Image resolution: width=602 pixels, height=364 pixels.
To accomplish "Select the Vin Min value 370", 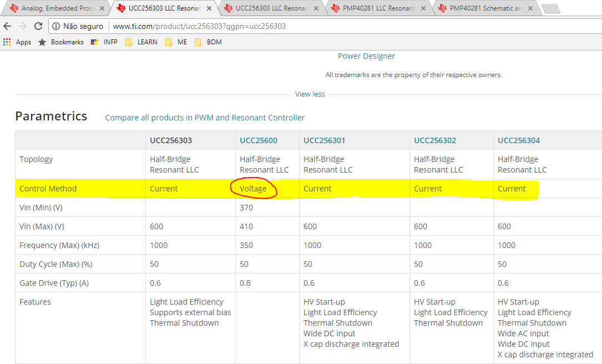I will click(x=246, y=208).
